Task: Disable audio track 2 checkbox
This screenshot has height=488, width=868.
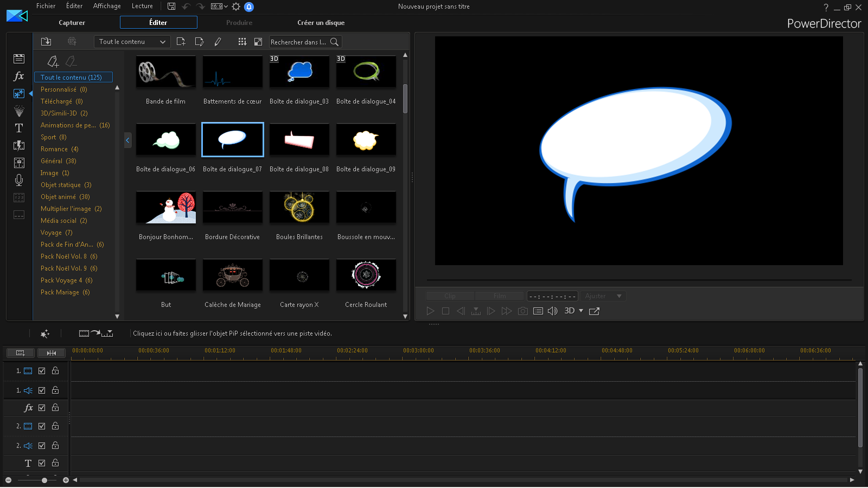Action: pyautogui.click(x=42, y=446)
